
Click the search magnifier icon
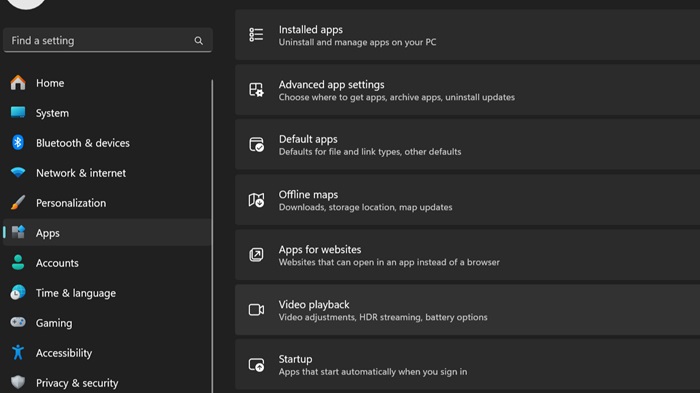(x=199, y=41)
